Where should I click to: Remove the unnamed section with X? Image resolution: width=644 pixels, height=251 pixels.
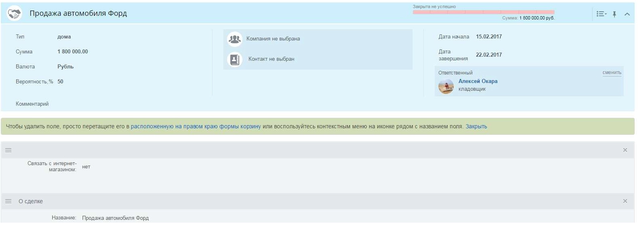[625, 150]
